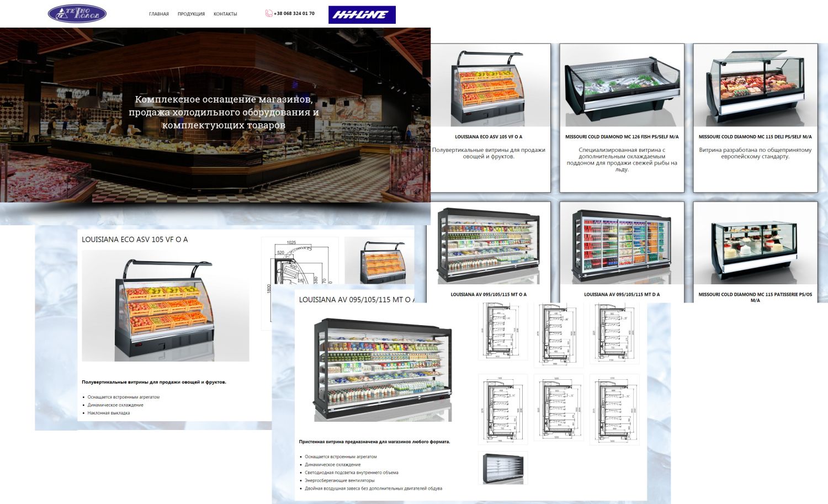
Task: Open the dimension drawing thumbnail showing 1025 width
Action: click(x=299, y=262)
